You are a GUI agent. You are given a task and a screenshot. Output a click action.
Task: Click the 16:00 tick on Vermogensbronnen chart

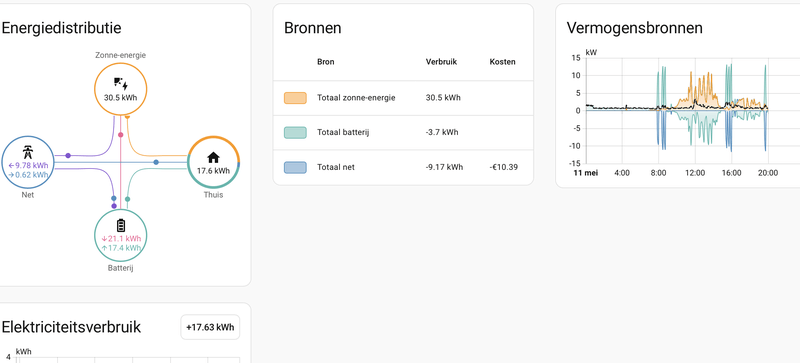pyautogui.click(x=731, y=173)
